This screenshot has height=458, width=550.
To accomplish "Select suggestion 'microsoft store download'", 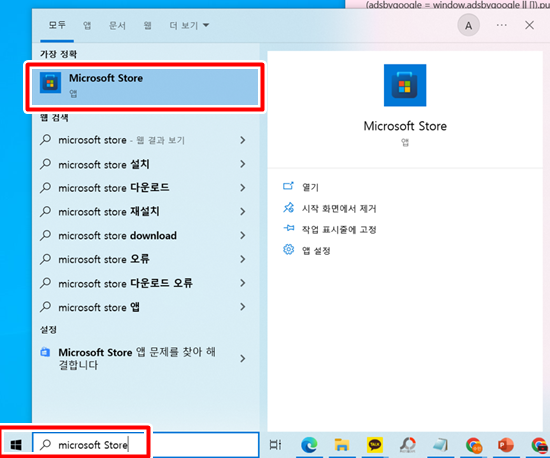I will click(117, 236).
